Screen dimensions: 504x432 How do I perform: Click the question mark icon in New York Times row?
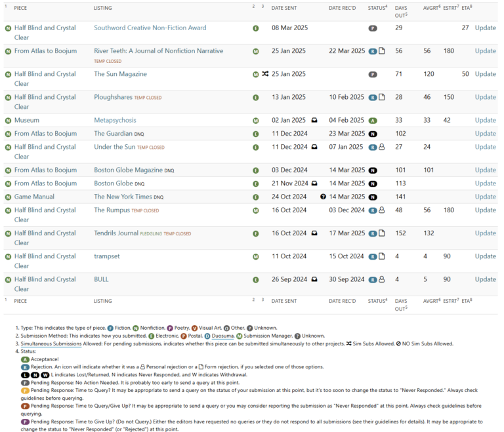[323, 197]
